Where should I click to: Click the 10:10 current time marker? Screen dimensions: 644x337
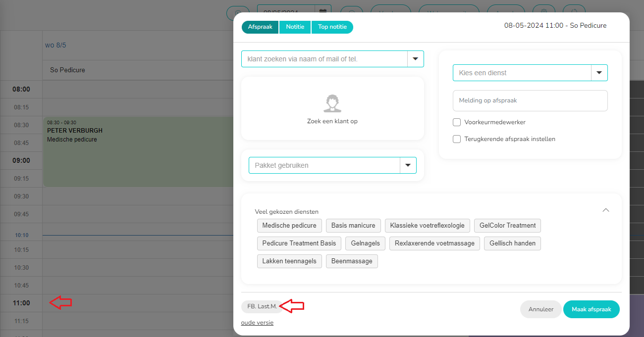pos(21,236)
